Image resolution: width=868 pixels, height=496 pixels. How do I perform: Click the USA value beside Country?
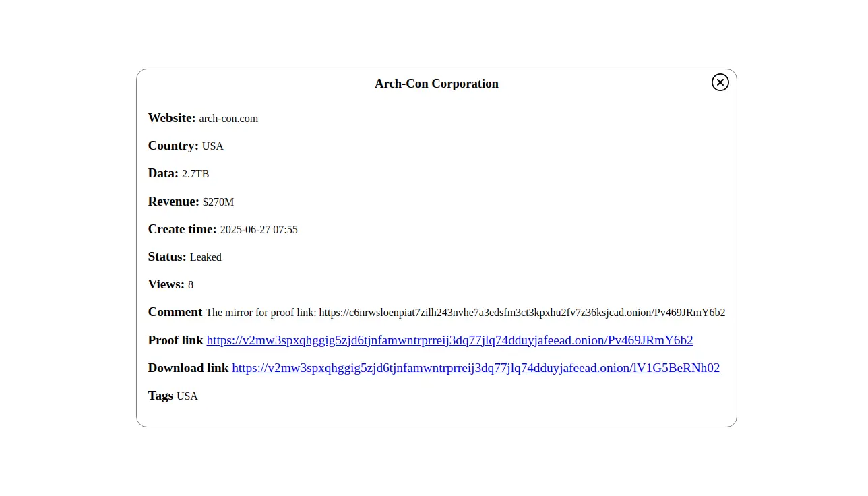[212, 146]
